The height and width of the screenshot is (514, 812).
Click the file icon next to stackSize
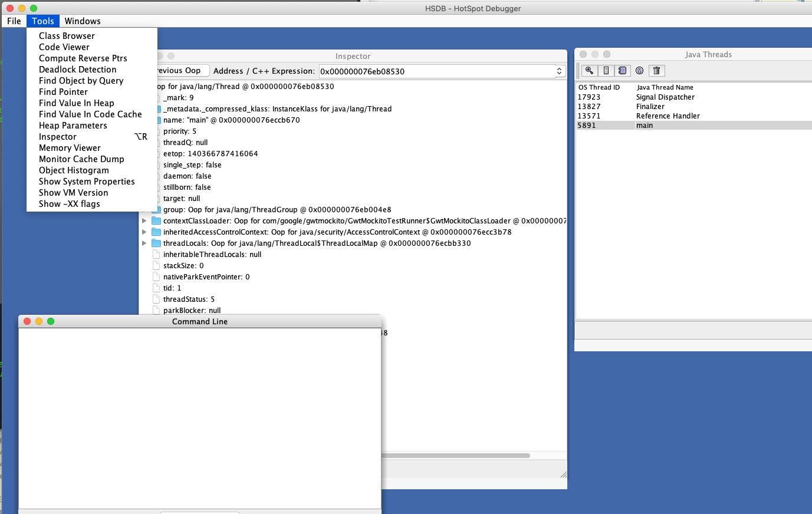tap(156, 266)
